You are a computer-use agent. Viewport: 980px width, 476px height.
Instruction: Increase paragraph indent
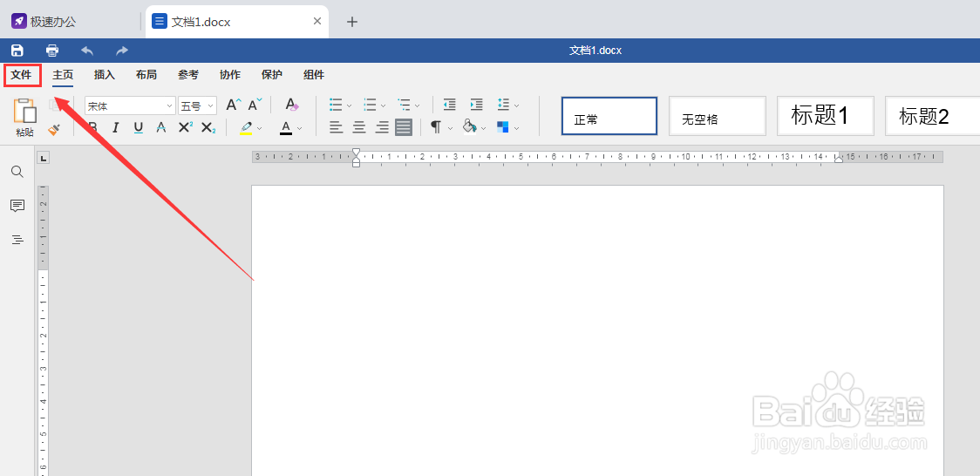(x=477, y=105)
